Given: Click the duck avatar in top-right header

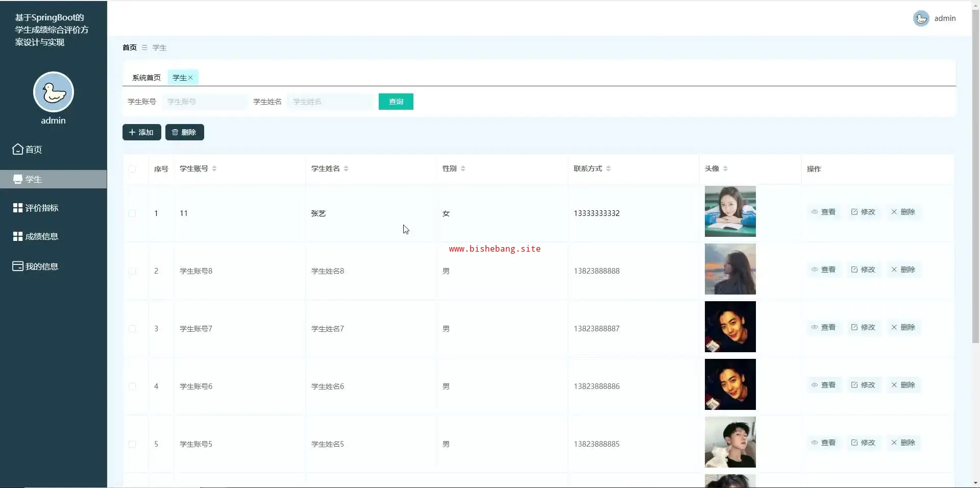Looking at the screenshot, I should [921, 18].
